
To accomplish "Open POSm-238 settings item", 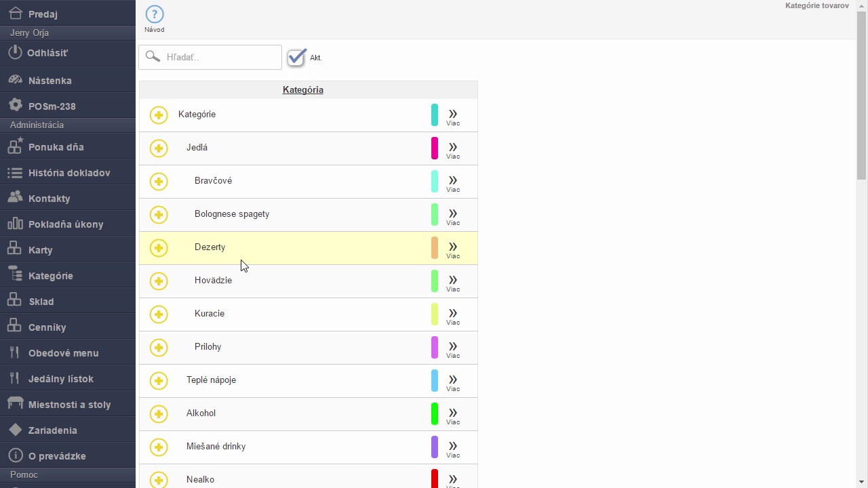I will tap(68, 106).
